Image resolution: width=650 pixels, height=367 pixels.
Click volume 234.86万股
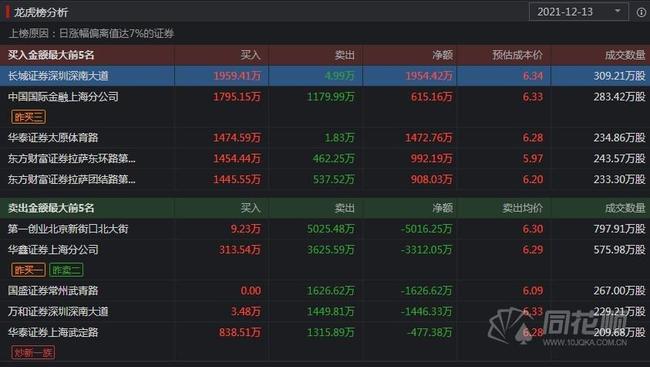pos(619,138)
